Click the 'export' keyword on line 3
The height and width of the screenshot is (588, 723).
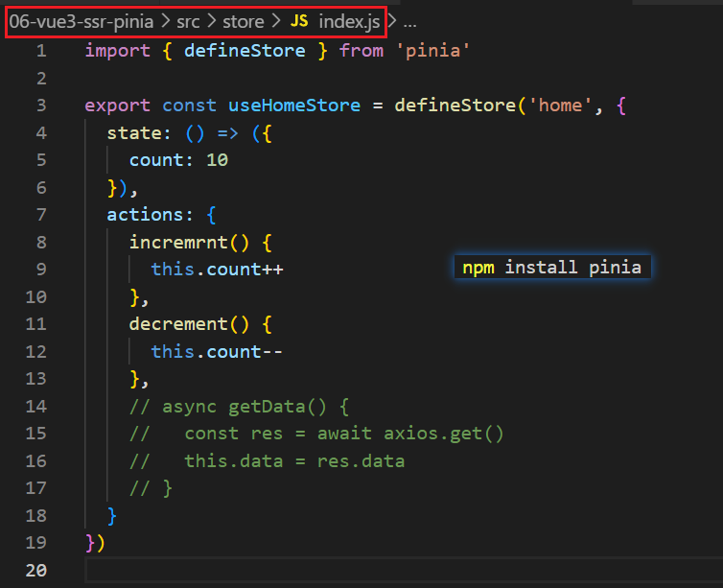click(118, 106)
